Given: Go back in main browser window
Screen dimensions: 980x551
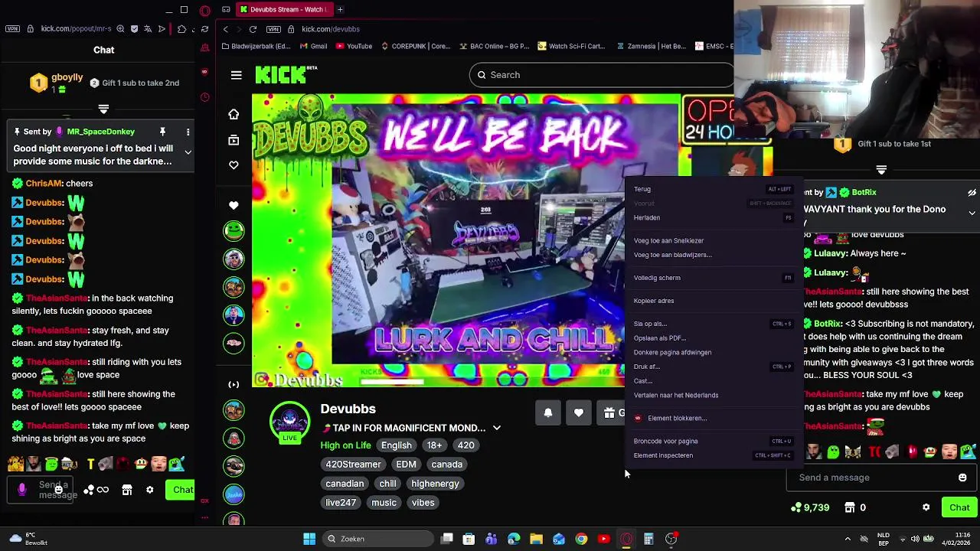Looking at the screenshot, I should (x=225, y=29).
